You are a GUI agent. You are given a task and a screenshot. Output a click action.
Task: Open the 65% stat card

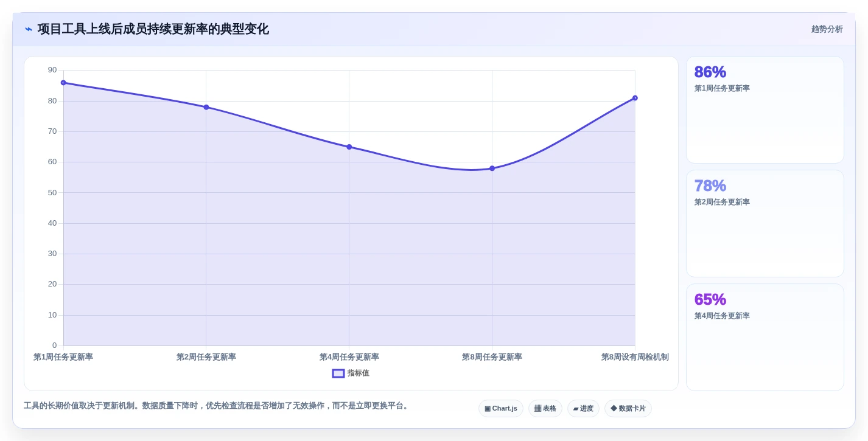(x=765, y=338)
